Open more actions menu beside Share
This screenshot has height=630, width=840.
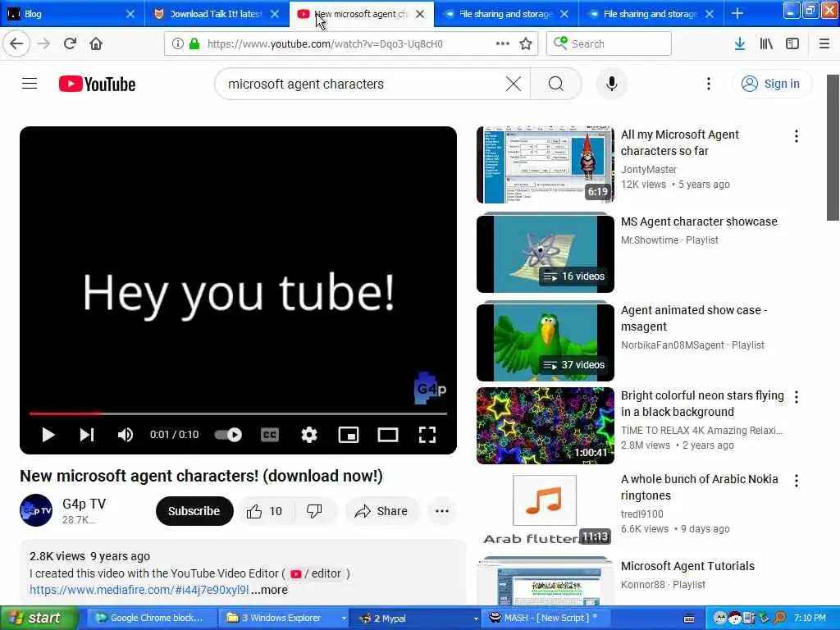[x=442, y=511]
